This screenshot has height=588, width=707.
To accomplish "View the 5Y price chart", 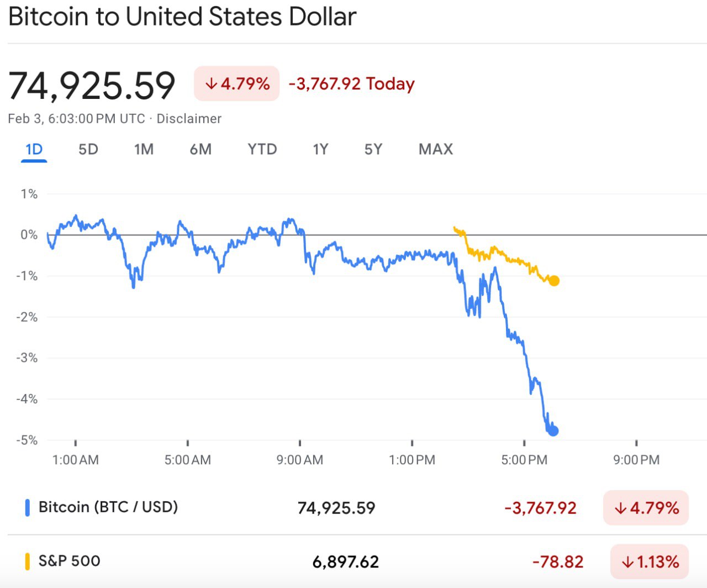I will 373,149.
